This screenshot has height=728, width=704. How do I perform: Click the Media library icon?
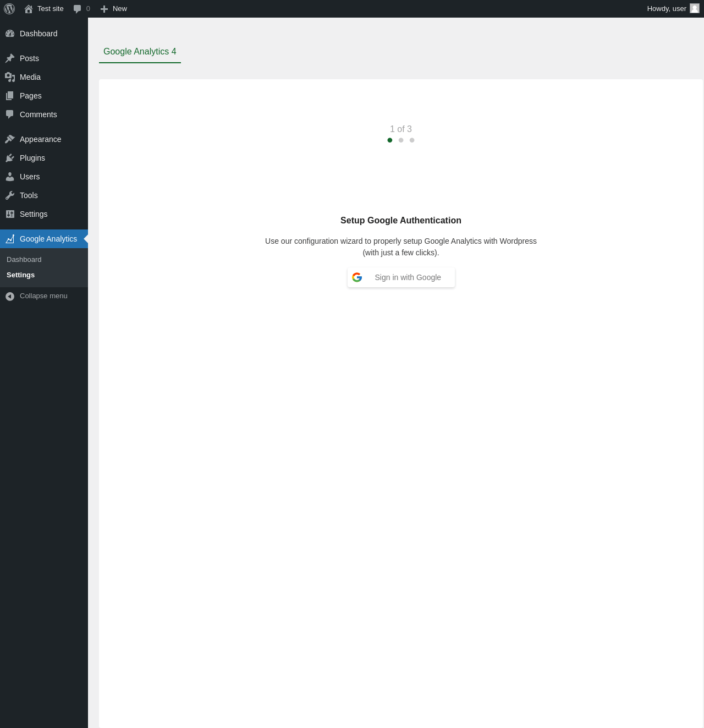[10, 77]
